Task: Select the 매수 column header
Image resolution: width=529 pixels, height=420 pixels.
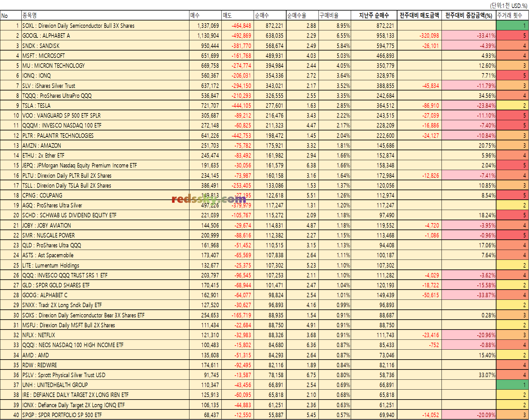Action: click(206, 15)
